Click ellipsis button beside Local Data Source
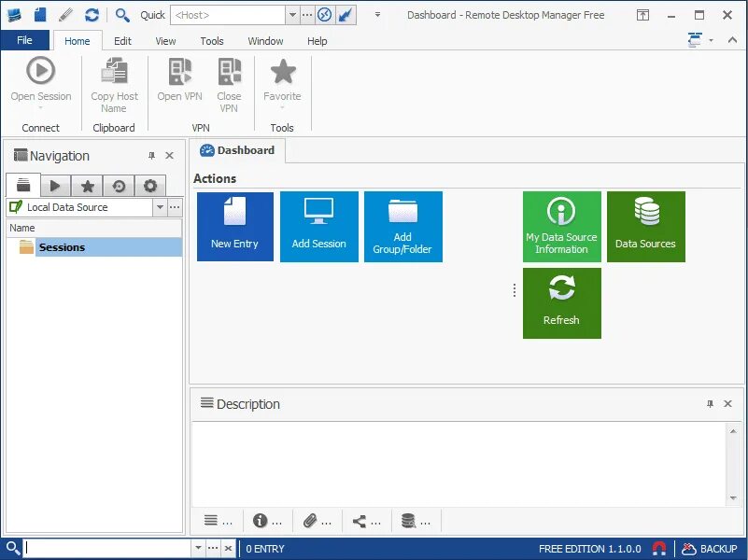 [x=175, y=207]
